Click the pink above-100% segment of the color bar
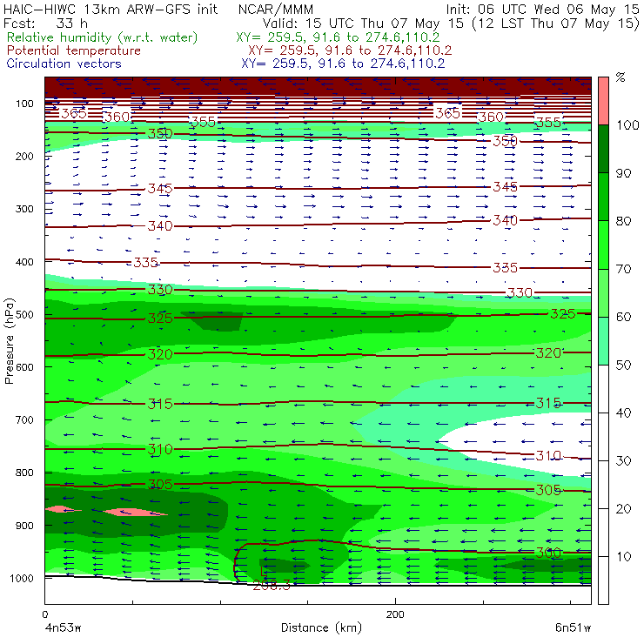The height and width of the screenshot is (644, 644). [603, 101]
